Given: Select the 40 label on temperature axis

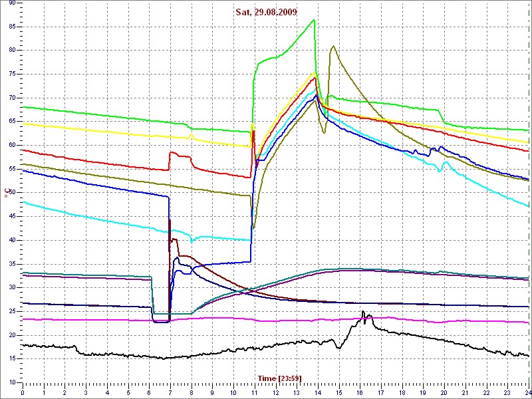Looking at the screenshot, I should click(11, 240).
